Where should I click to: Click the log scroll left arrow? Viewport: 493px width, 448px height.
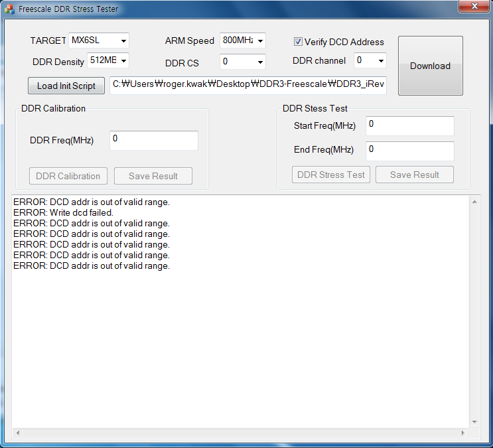click(18, 433)
